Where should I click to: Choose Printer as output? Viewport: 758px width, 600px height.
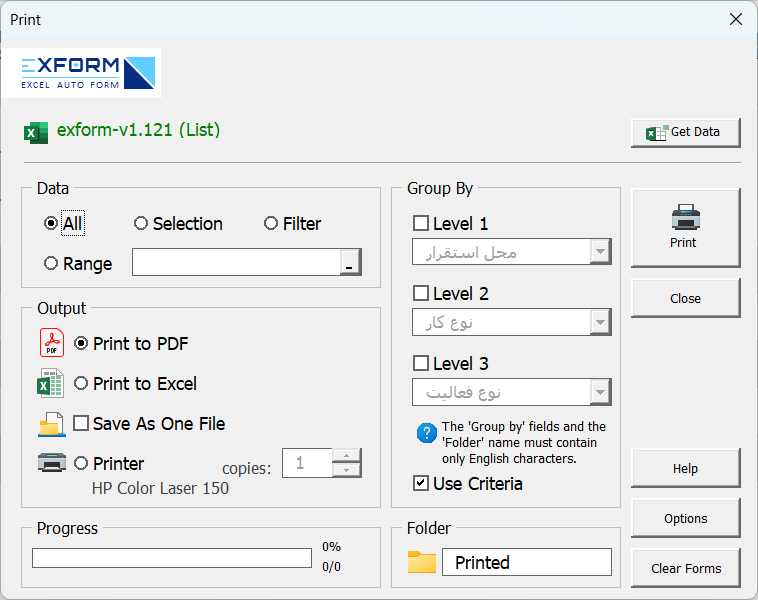coord(81,463)
